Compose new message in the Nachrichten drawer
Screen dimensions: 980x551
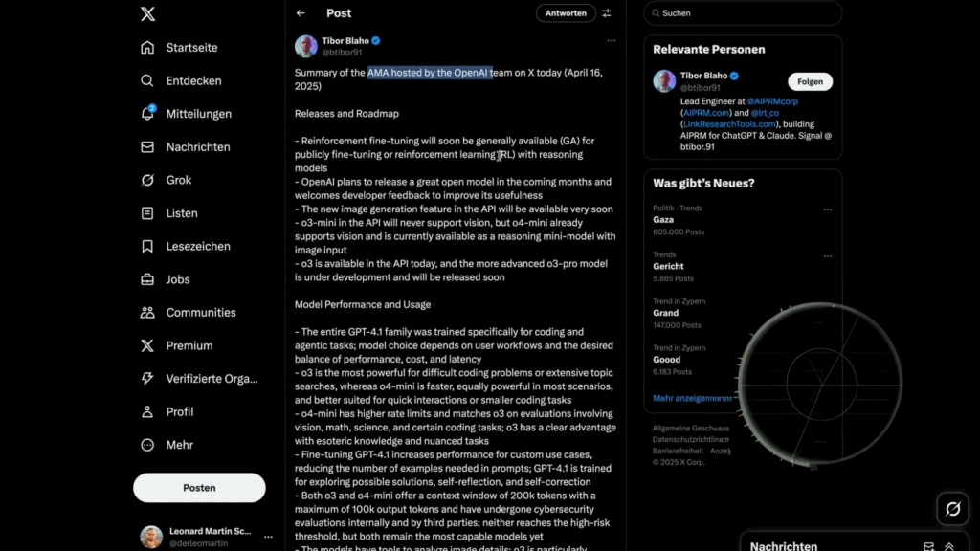[x=928, y=546]
